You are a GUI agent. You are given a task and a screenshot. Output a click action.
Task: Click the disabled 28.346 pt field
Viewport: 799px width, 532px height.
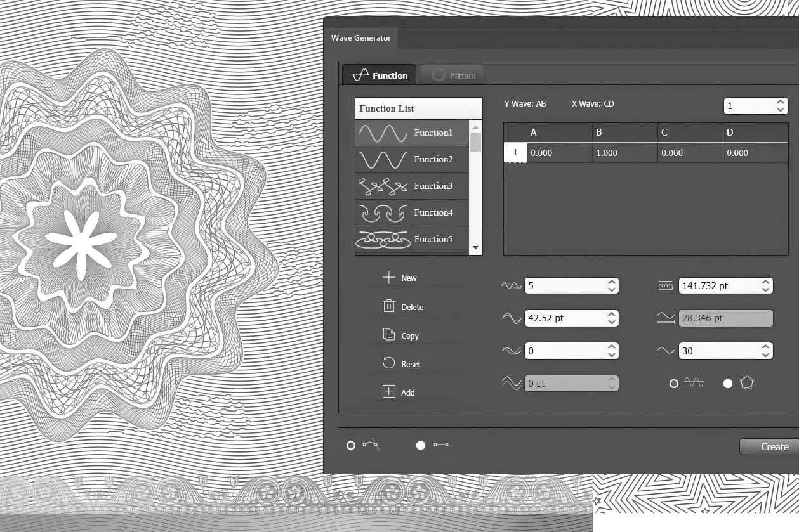coord(726,318)
